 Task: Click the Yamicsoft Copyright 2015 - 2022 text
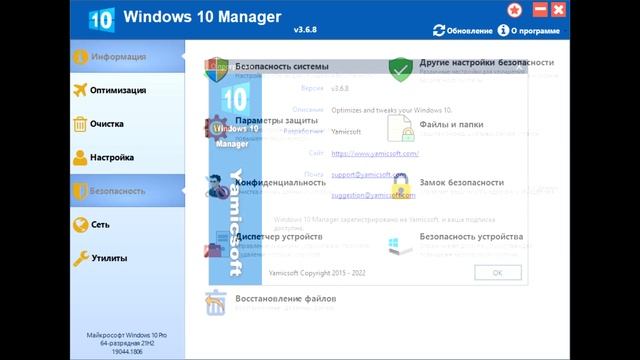pos(317,273)
